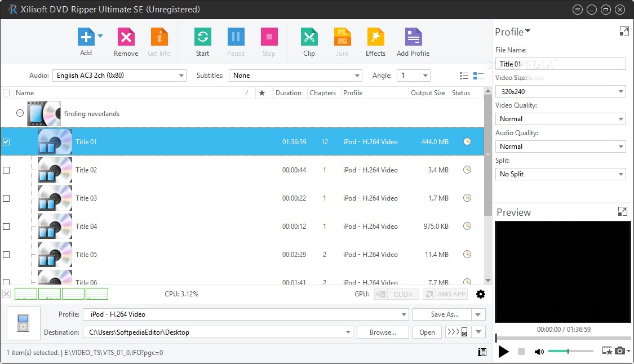Click the Add Profile icon

tap(413, 38)
